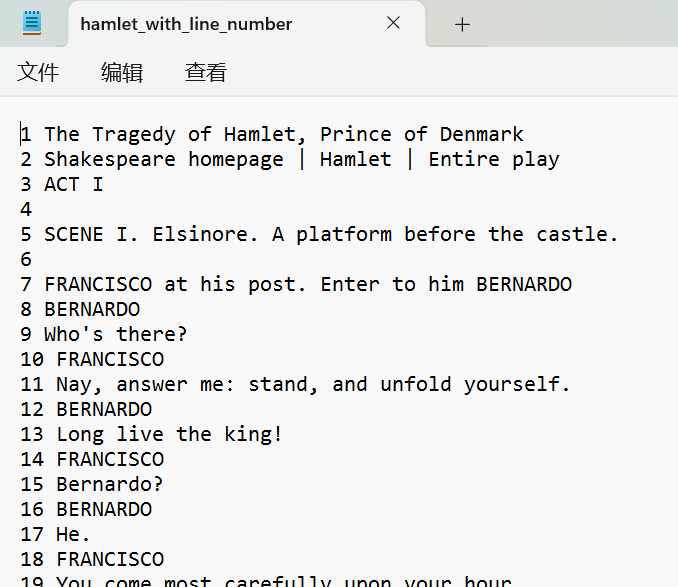This screenshot has height=587, width=678.
Task: Click the 'Who's there?' line
Action: [x=115, y=334]
